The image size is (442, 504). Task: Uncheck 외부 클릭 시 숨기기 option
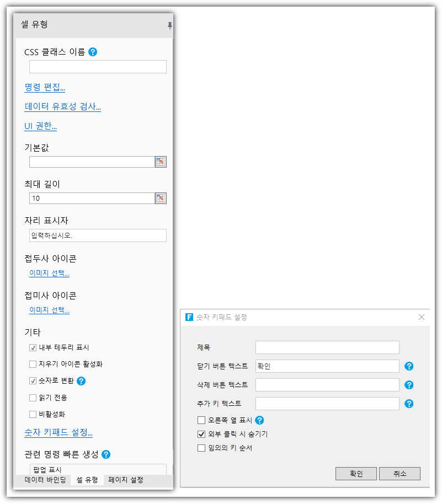click(x=201, y=434)
